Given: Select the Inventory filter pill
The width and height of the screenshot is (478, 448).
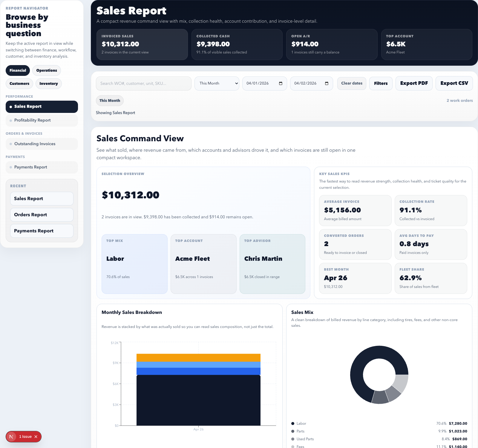Looking at the screenshot, I should pos(48,84).
